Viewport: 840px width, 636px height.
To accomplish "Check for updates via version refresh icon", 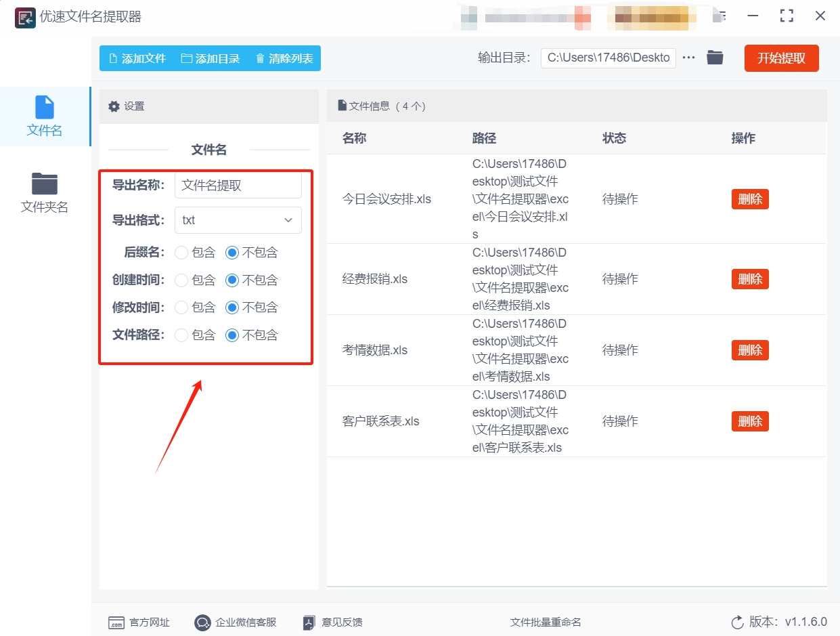I will [738, 622].
